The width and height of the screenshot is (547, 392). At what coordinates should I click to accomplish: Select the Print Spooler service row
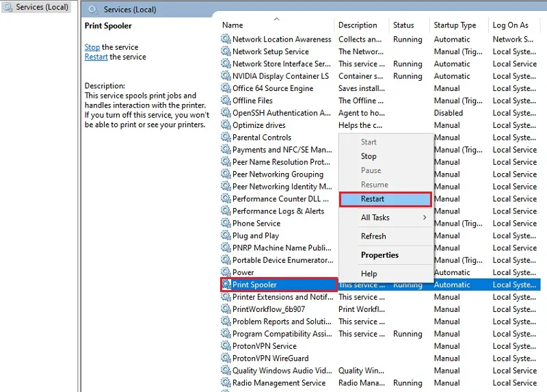point(380,285)
